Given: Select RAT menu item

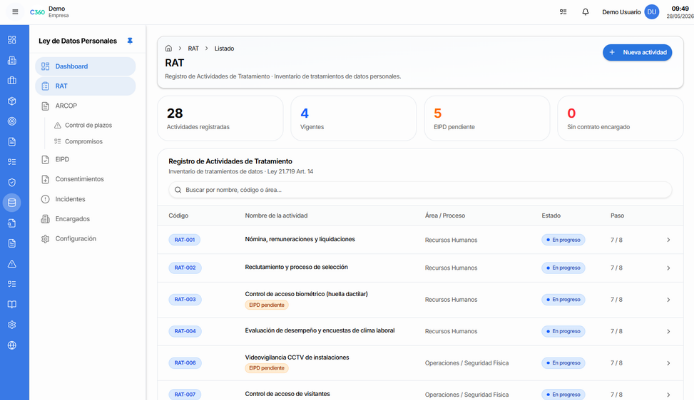Looking at the screenshot, I should (x=85, y=86).
